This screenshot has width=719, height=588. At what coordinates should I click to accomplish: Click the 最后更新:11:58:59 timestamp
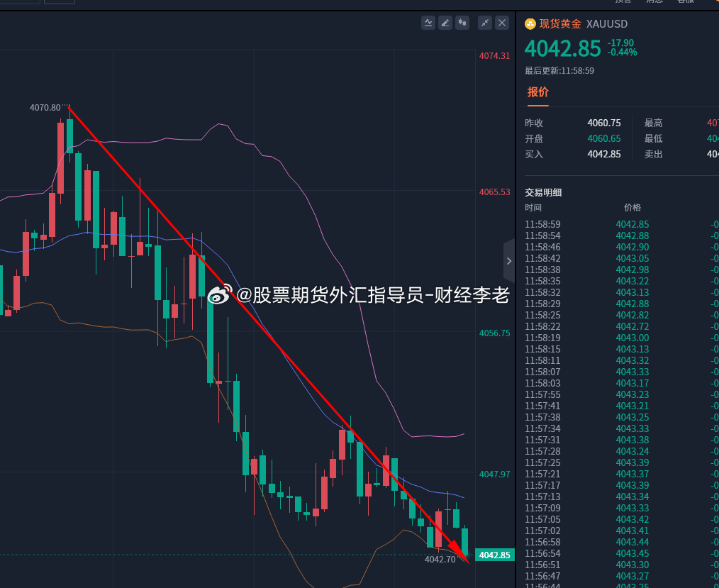click(559, 71)
